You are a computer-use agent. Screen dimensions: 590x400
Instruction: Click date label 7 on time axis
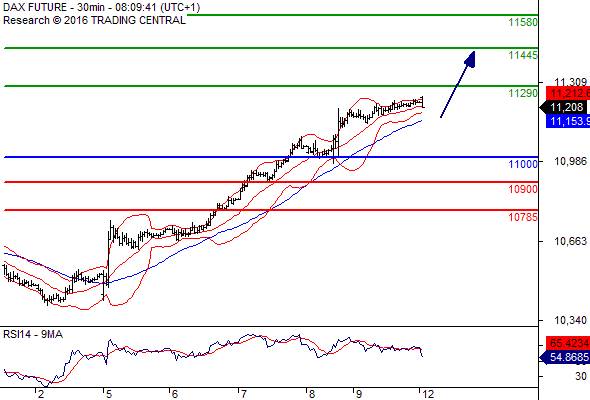243,394
